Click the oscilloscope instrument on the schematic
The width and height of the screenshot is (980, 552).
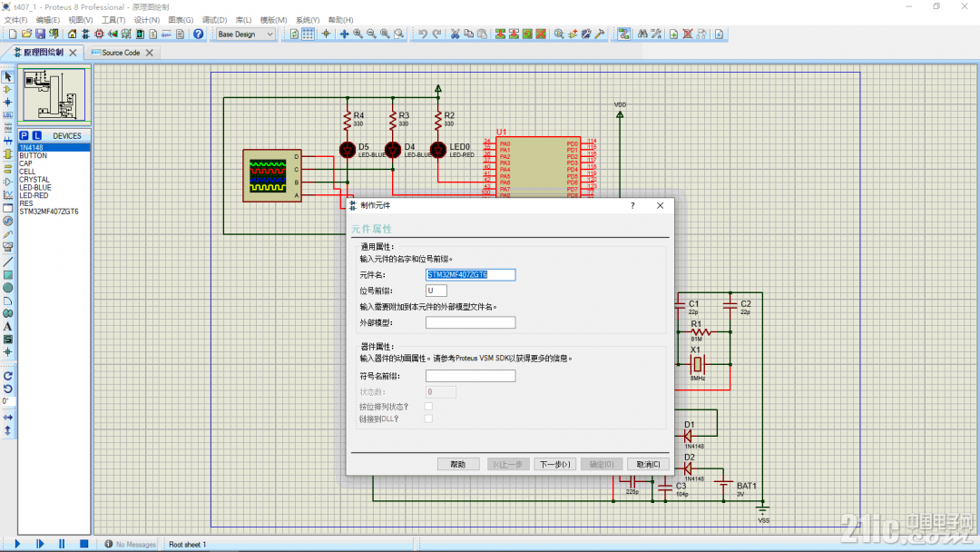272,175
